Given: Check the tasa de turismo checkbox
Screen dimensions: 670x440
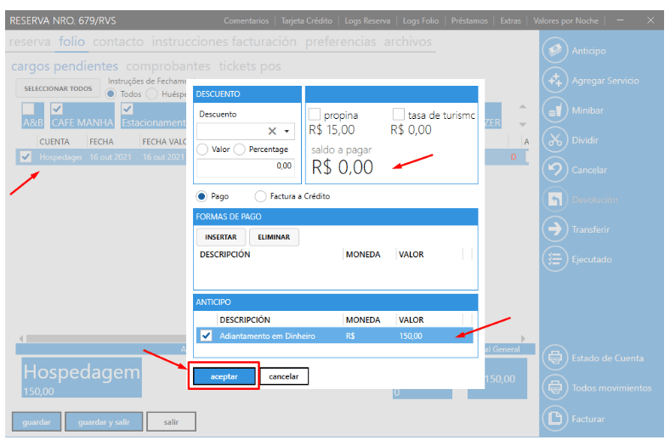Looking at the screenshot, I should (400, 115).
